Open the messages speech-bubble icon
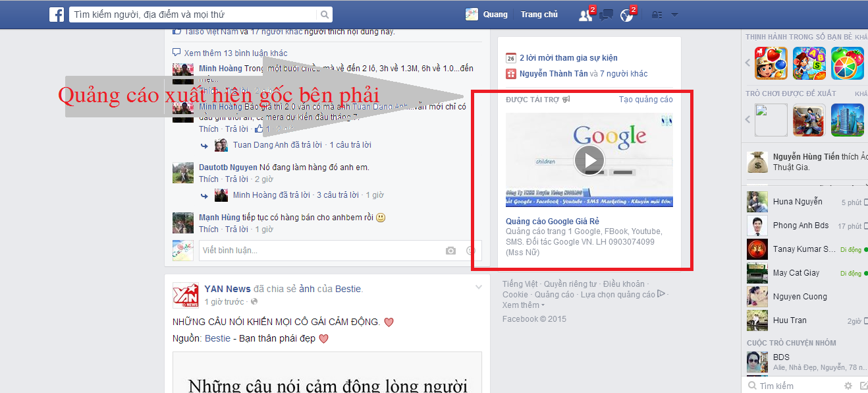This screenshot has height=393, width=868. [x=607, y=15]
